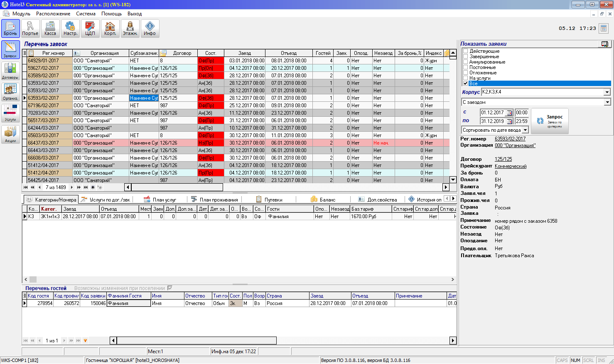Open calculator icon next to clock
Screen dimensions: 614x364
point(604,28)
